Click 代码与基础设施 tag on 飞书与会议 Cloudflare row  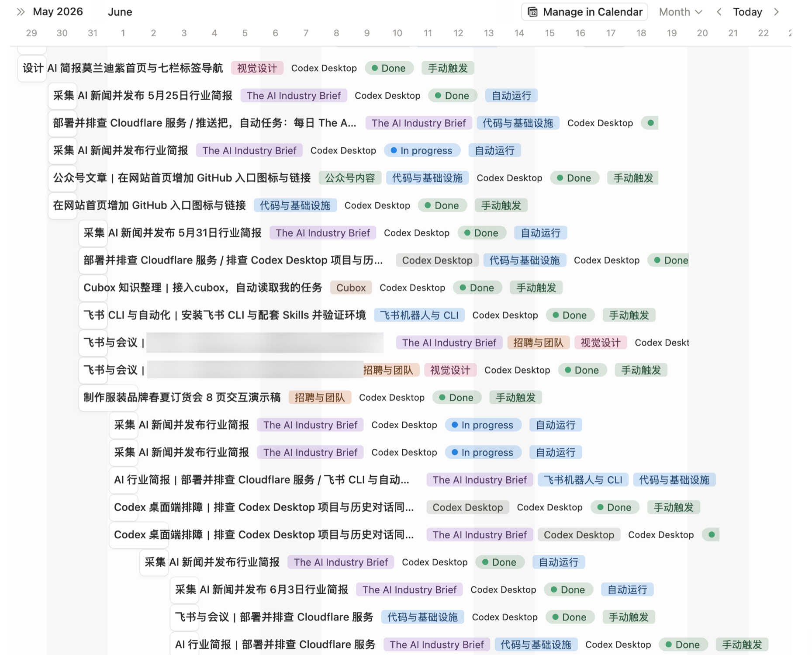coord(422,617)
